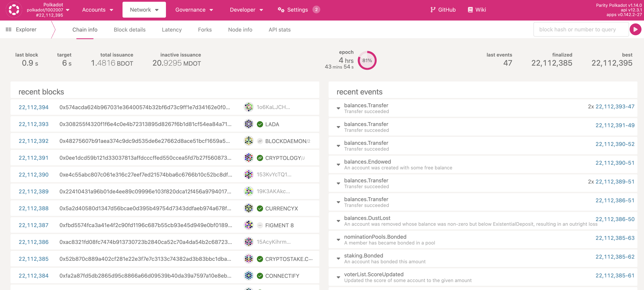Screen dimensions: 644x290
Task: Click the green verified badge beside CURRENCYX
Action: (x=260, y=208)
